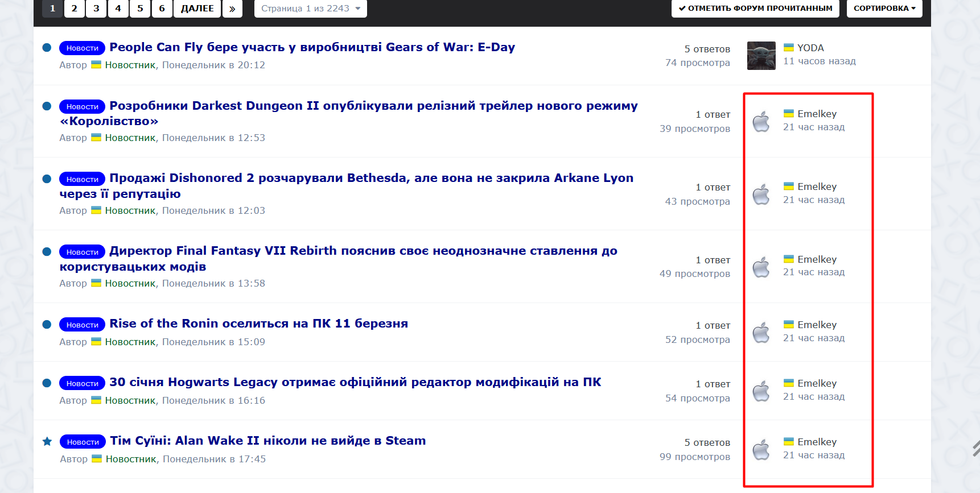This screenshot has height=493, width=980.
Task: Open People Can Fly Gears of War topic
Action: [x=312, y=47]
